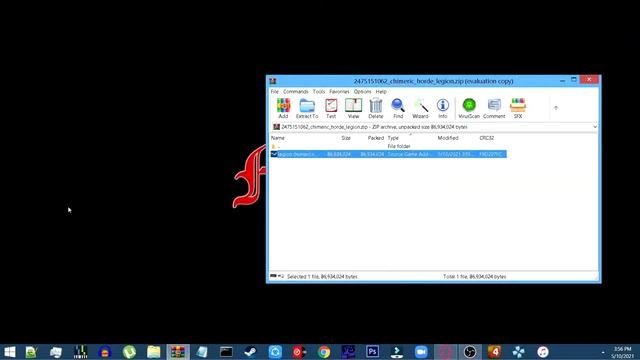Open the Commands menu
Screen dimensions: 640x360
coord(296,91)
